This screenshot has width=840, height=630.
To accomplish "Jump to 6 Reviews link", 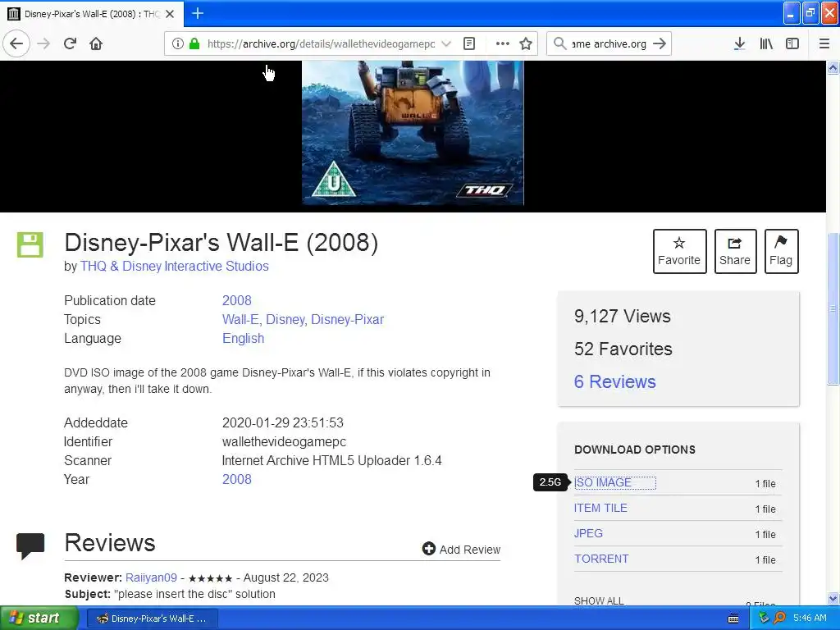I will click(614, 382).
